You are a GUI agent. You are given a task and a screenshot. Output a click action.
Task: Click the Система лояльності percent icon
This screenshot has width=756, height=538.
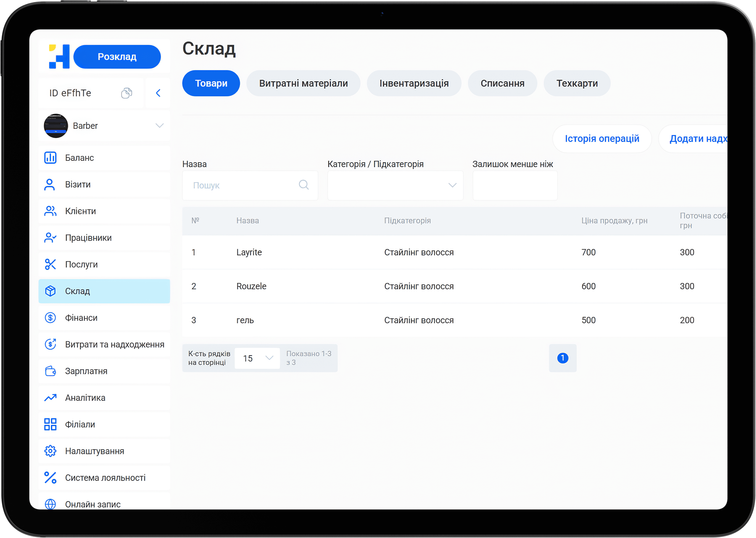pyautogui.click(x=50, y=477)
